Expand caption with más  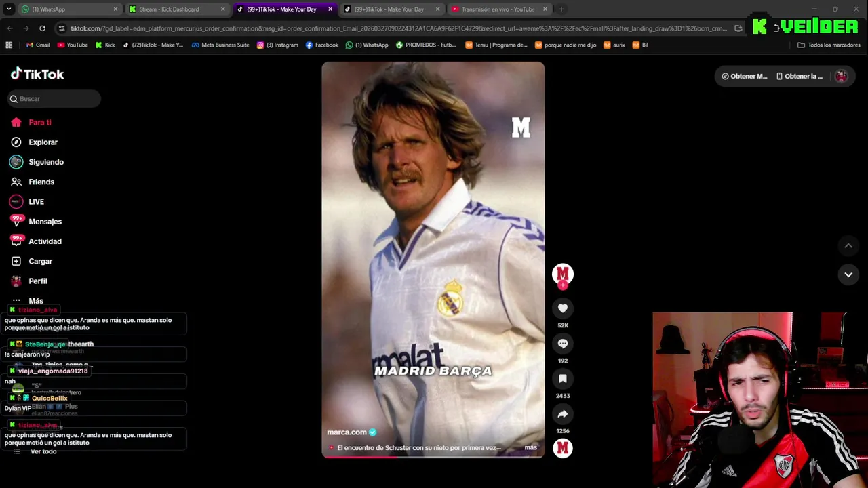tap(530, 448)
